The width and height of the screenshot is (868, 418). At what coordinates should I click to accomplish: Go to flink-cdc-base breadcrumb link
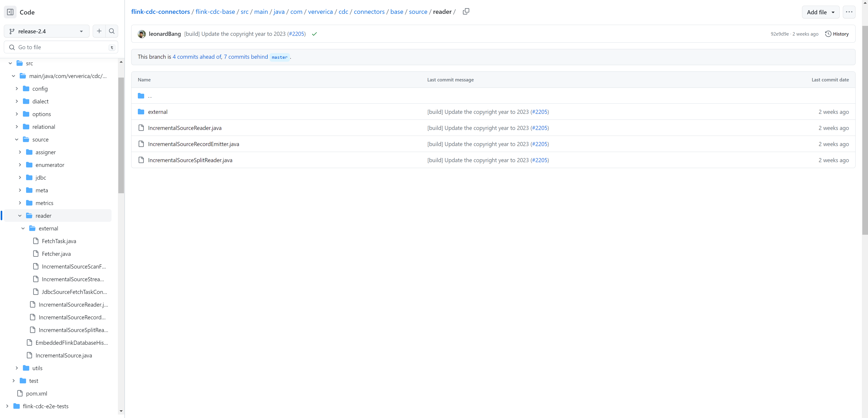pyautogui.click(x=215, y=12)
